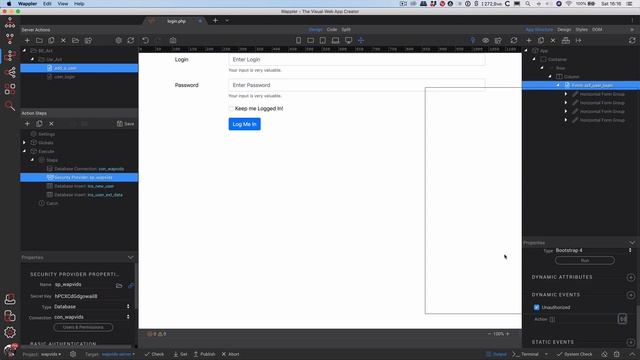Open the share-style icon in left sidebar

pyautogui.click(x=10, y=72)
